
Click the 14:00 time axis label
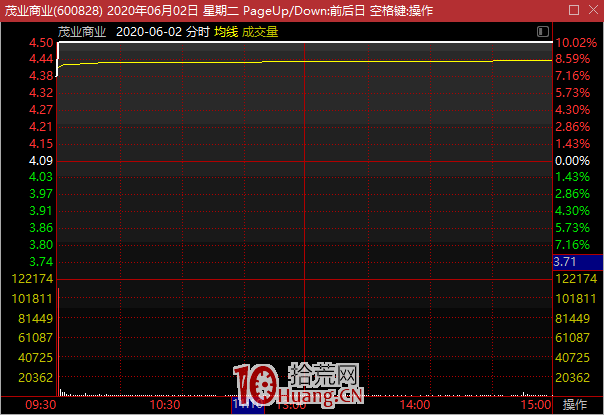pyautogui.click(x=415, y=405)
